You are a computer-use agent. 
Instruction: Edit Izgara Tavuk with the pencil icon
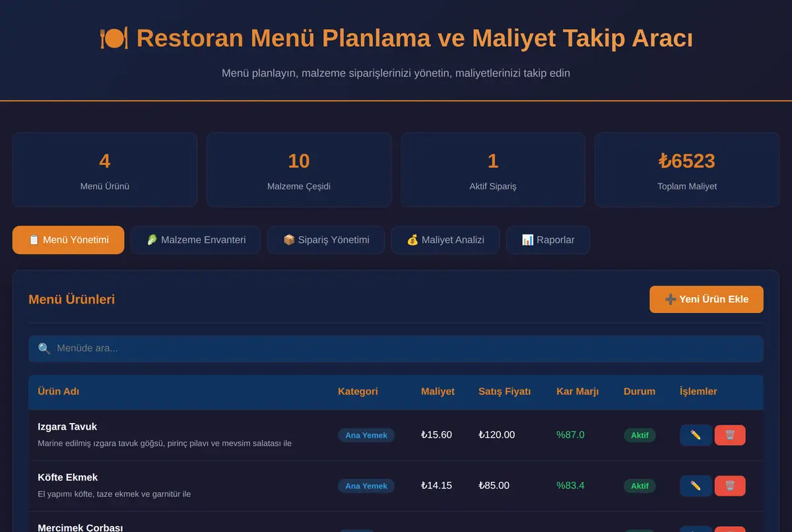tap(696, 435)
